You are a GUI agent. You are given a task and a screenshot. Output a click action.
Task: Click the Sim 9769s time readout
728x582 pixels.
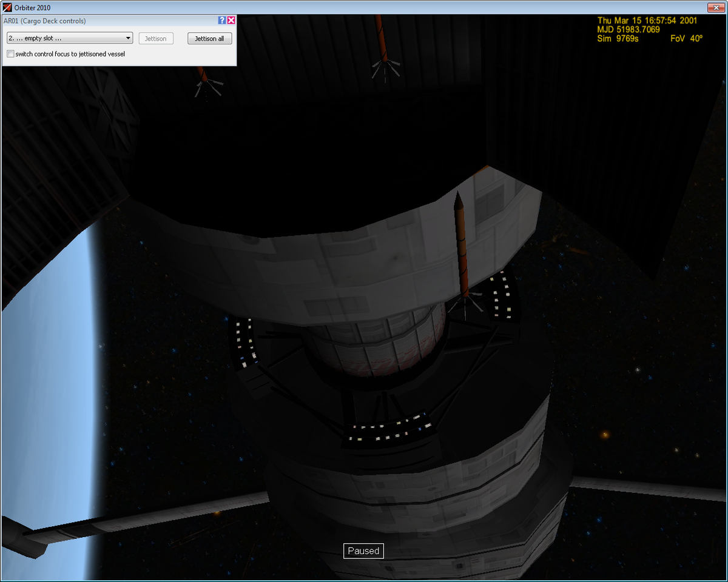click(618, 38)
